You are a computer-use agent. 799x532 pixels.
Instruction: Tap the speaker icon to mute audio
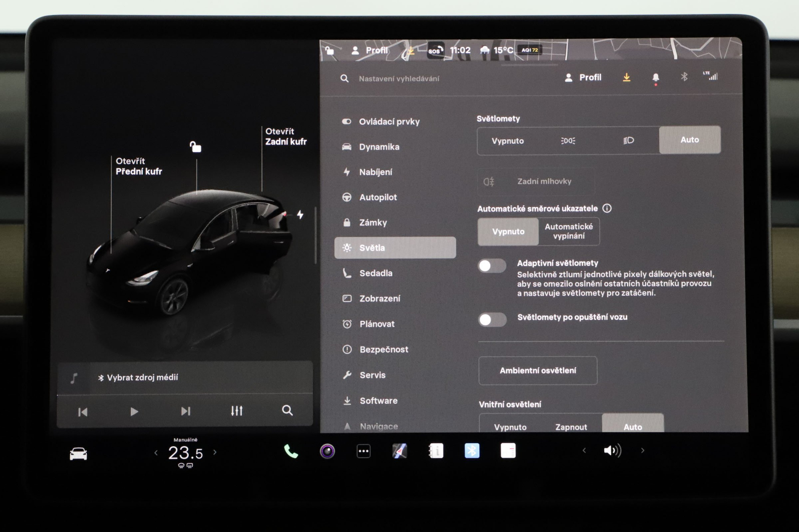click(x=611, y=450)
